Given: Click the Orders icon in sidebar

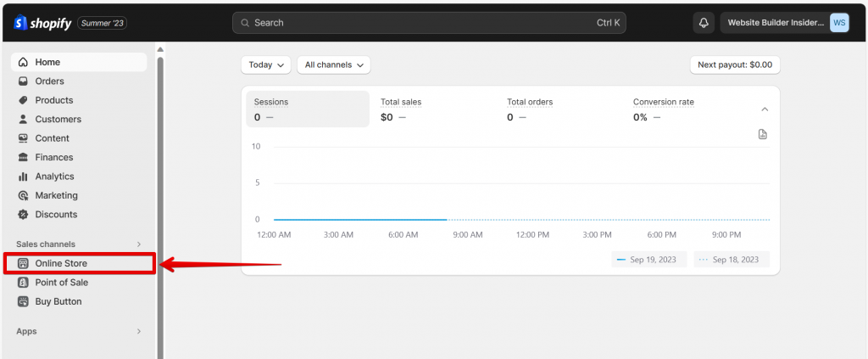Looking at the screenshot, I should pyautogui.click(x=24, y=81).
